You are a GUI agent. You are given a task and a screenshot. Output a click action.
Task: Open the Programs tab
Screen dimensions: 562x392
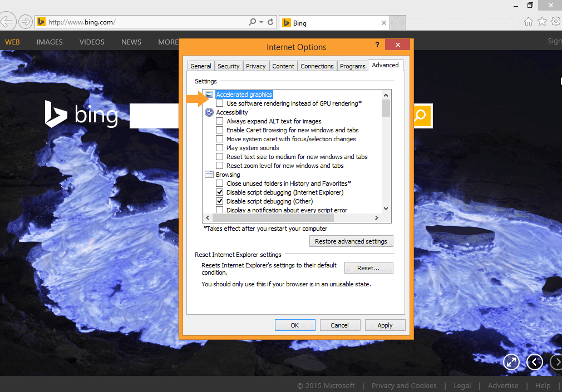pos(353,66)
